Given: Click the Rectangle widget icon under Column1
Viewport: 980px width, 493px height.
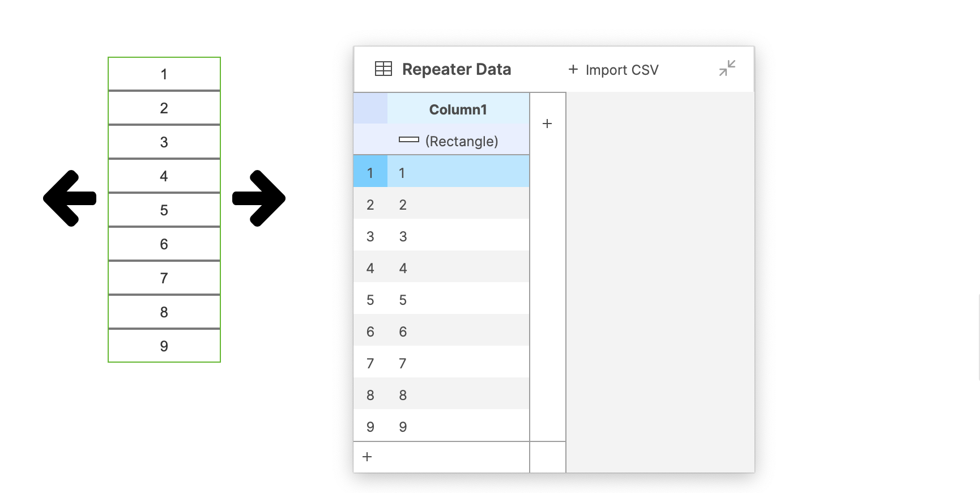Looking at the screenshot, I should pyautogui.click(x=409, y=140).
